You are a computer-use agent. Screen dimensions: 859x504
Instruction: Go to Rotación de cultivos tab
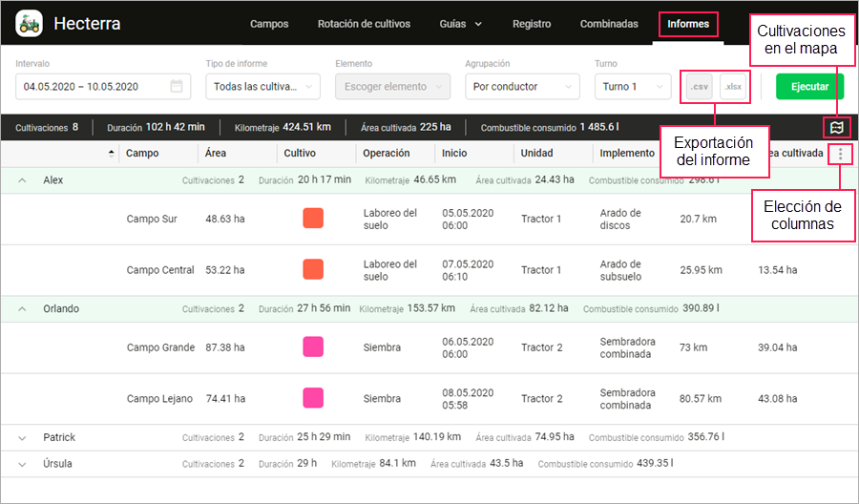pyautogui.click(x=364, y=24)
